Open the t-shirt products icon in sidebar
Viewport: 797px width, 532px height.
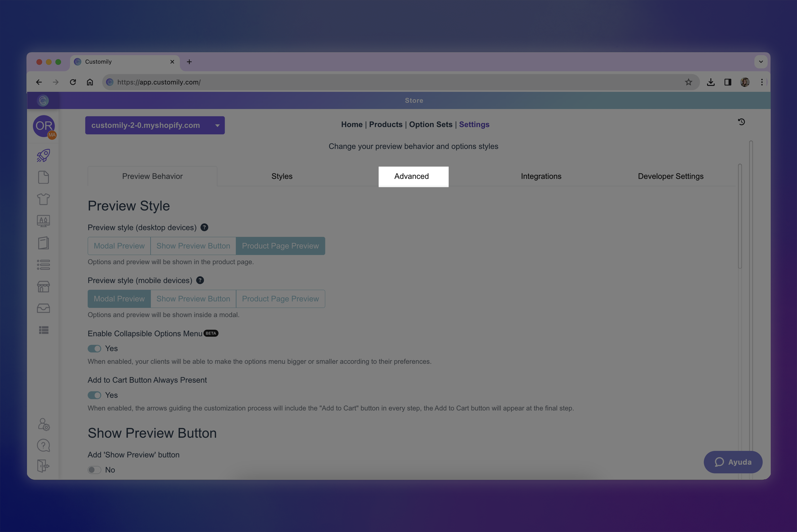pos(43,199)
